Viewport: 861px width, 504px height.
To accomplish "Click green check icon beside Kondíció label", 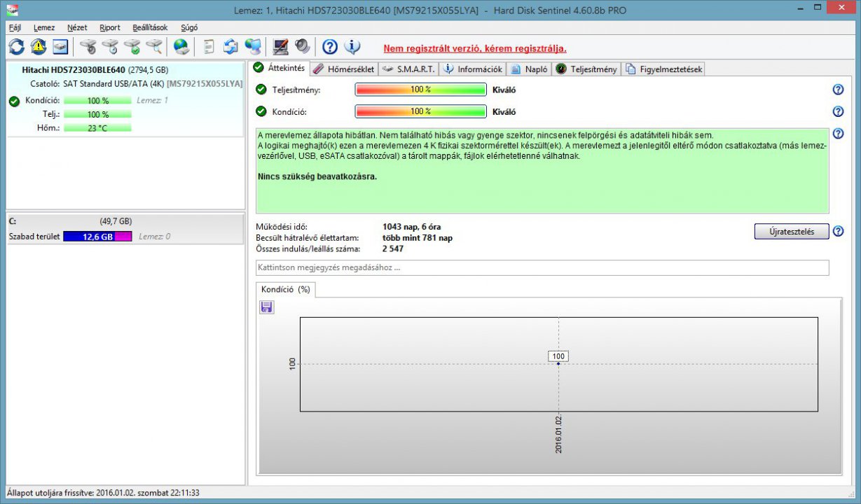I will click(x=261, y=111).
